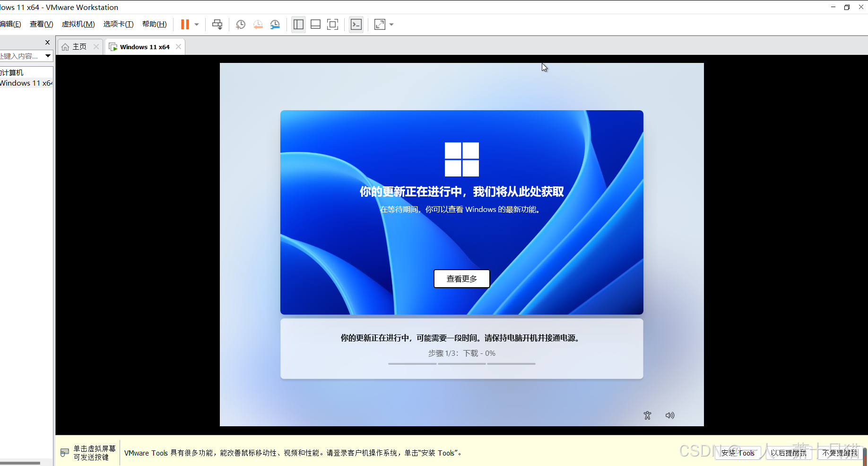Click the first download progress segment
The height and width of the screenshot is (466, 868).
click(412, 364)
